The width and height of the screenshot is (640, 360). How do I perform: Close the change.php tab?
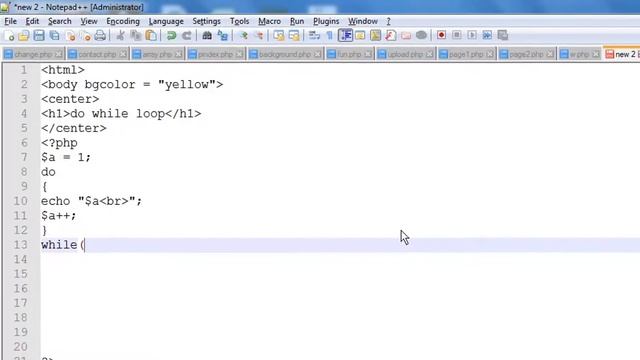point(59,54)
